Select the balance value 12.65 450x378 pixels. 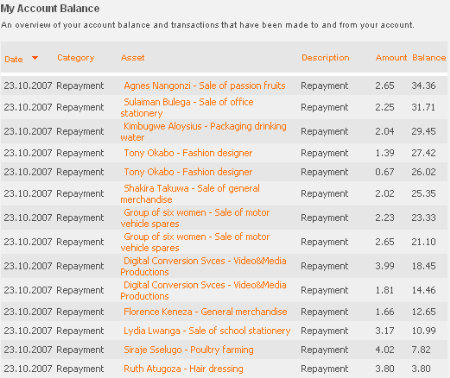click(423, 312)
